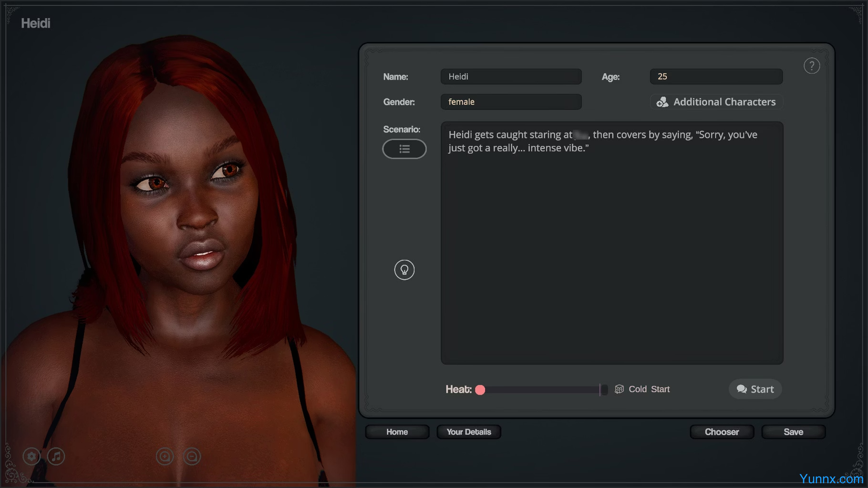Click the Cold Start dice icon
This screenshot has width=868, height=488.
pyautogui.click(x=619, y=389)
